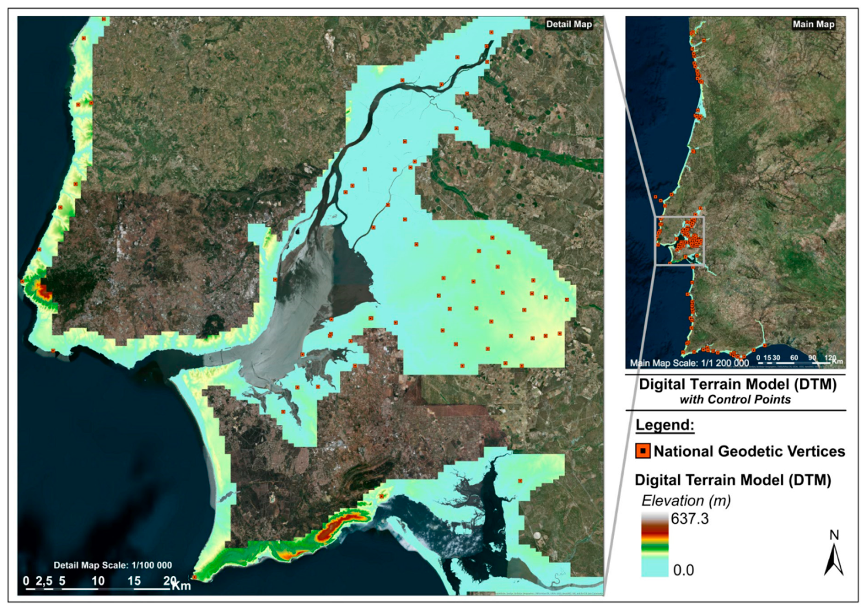Image resolution: width=868 pixels, height=610 pixels.
Task: Click the National Geodetic Vertices legend text
Action: 749,451
